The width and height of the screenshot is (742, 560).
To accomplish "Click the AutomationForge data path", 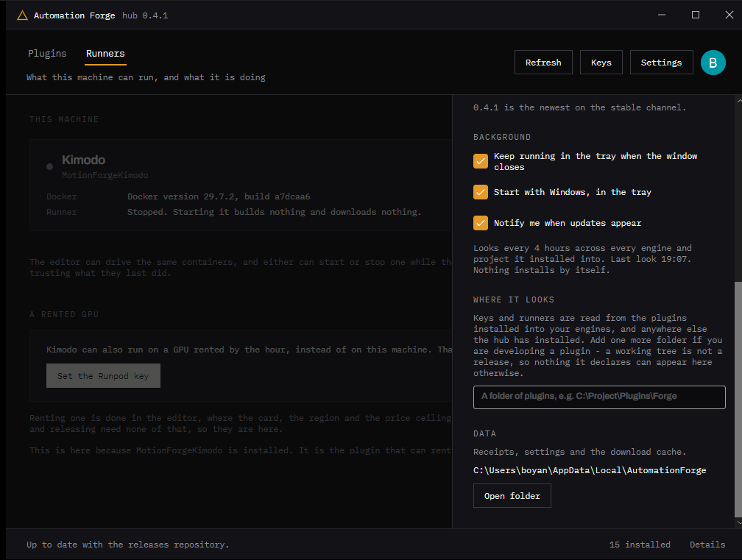I will tap(590, 470).
